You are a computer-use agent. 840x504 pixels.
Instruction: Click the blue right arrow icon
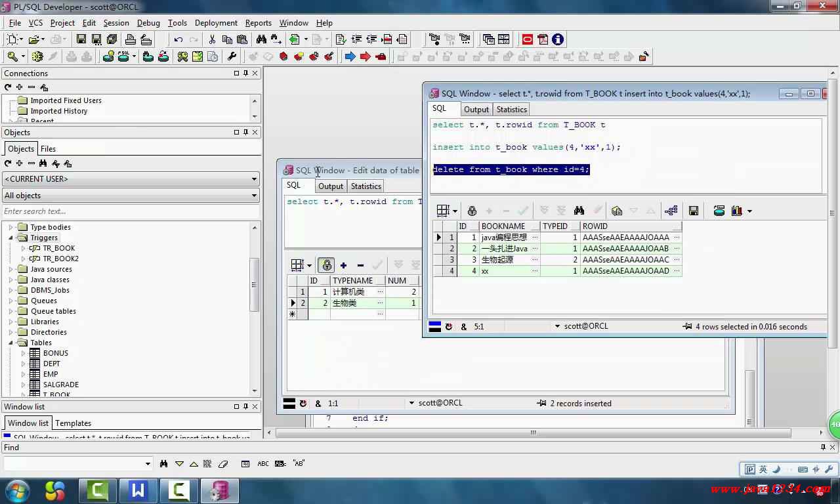click(350, 56)
